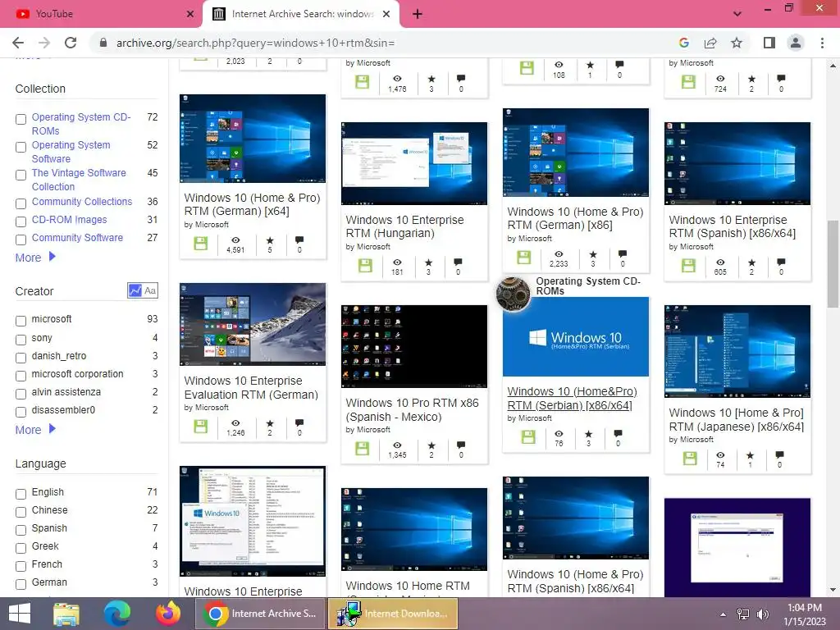Image resolution: width=840 pixels, height=630 pixels.
Task: Check The Vintage Software Collection filter
Action: tap(21, 176)
